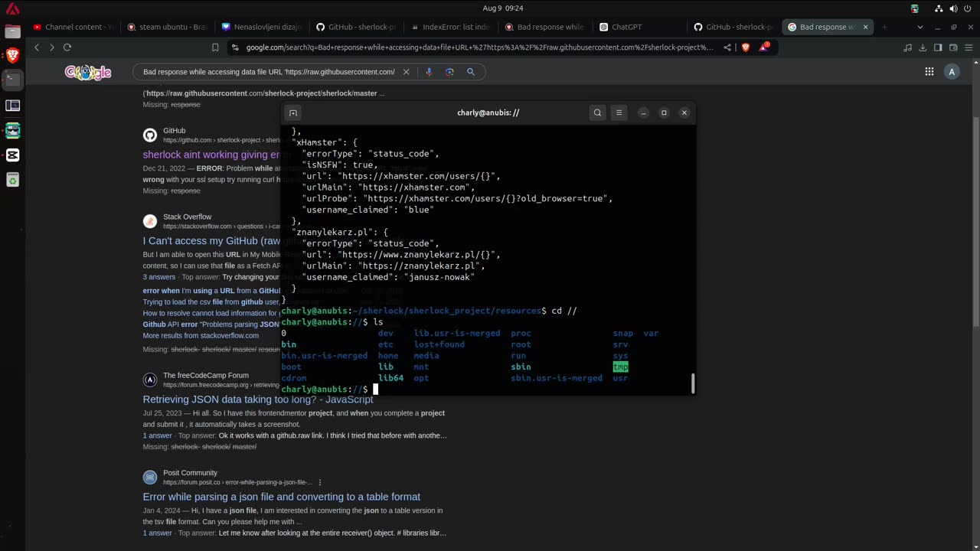The height and width of the screenshot is (551, 980).
Task: Open the "I Can't access my GitHub" result
Action: tap(211, 241)
